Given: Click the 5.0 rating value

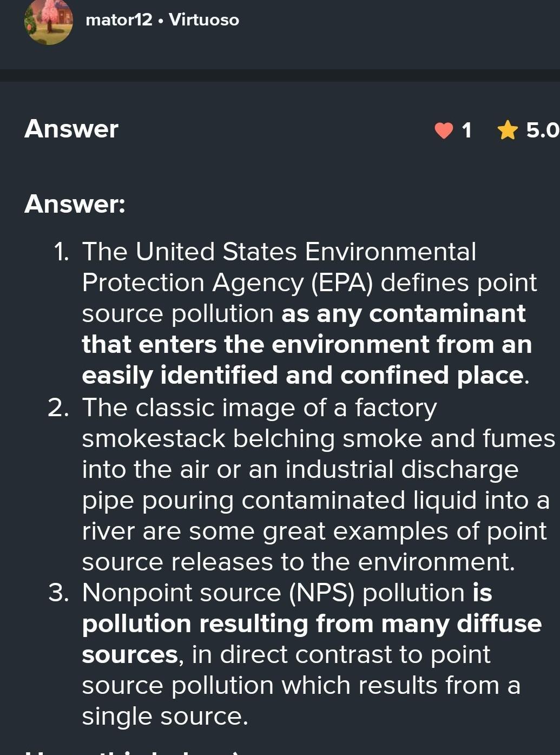Looking at the screenshot, I should 543,130.
